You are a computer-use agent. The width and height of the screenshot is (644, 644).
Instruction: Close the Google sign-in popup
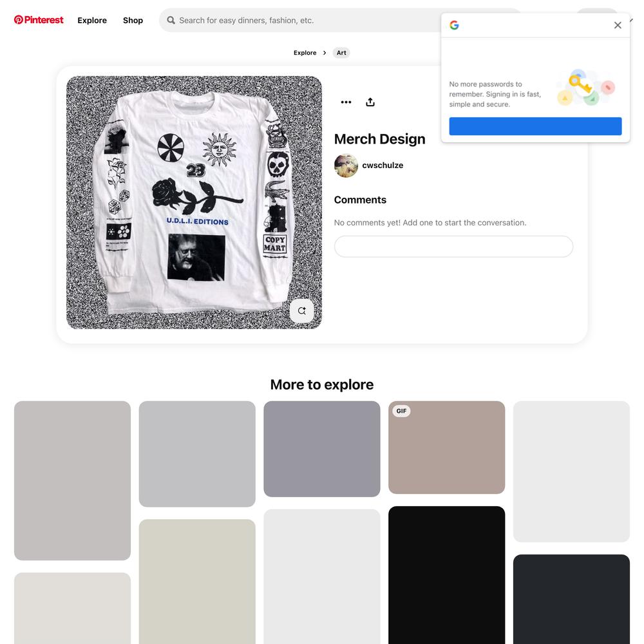pos(618,25)
